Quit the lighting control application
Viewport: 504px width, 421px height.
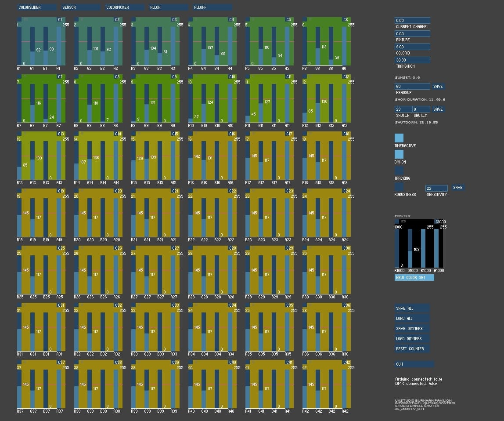(414, 364)
